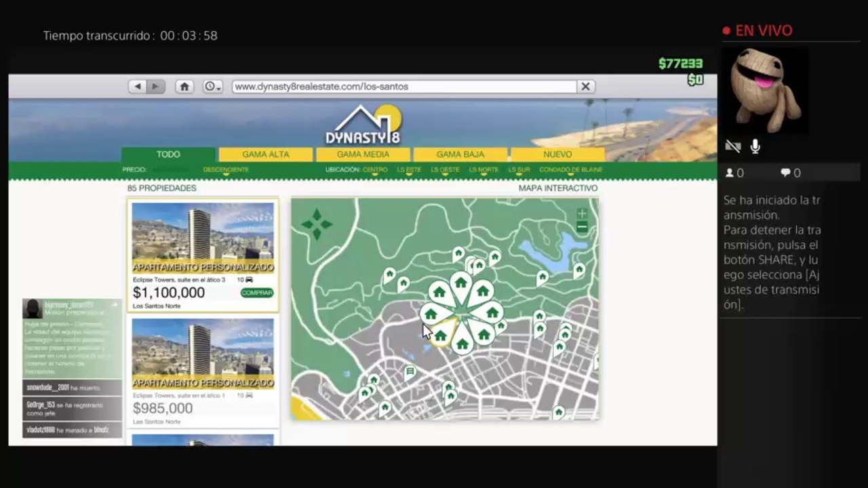The height and width of the screenshot is (488, 868).
Task: Toggle the CENTRO location filter
Action: [375, 169]
